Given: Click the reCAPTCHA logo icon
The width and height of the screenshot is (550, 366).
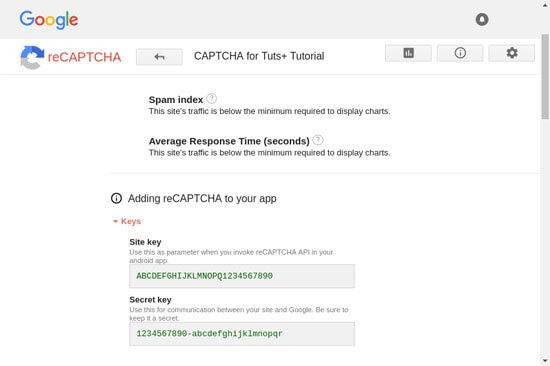Looking at the screenshot, I should point(32,57).
